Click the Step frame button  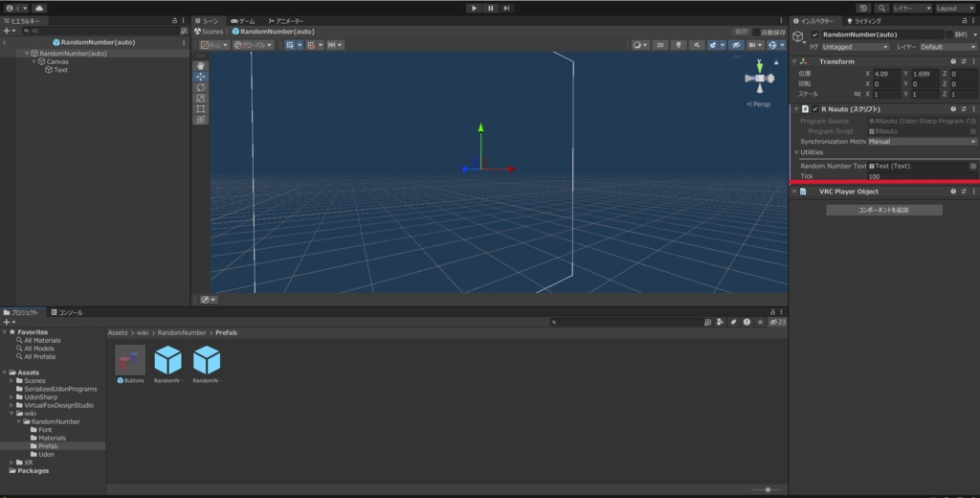tap(507, 8)
